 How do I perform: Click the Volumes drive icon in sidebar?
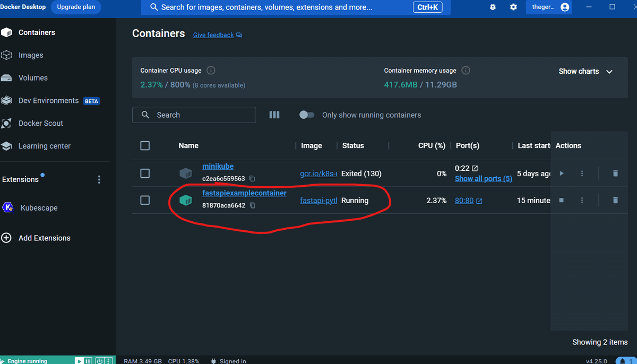6,78
